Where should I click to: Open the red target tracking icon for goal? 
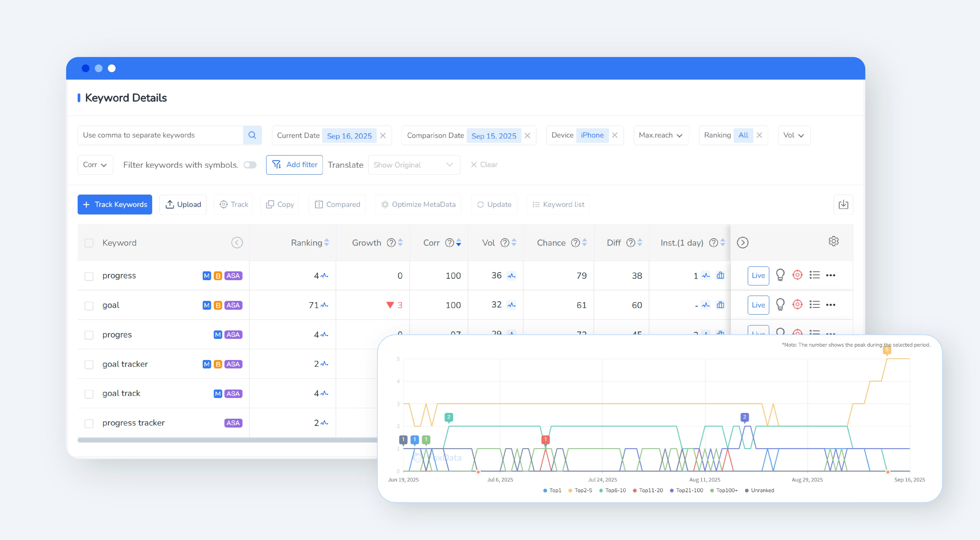point(797,305)
